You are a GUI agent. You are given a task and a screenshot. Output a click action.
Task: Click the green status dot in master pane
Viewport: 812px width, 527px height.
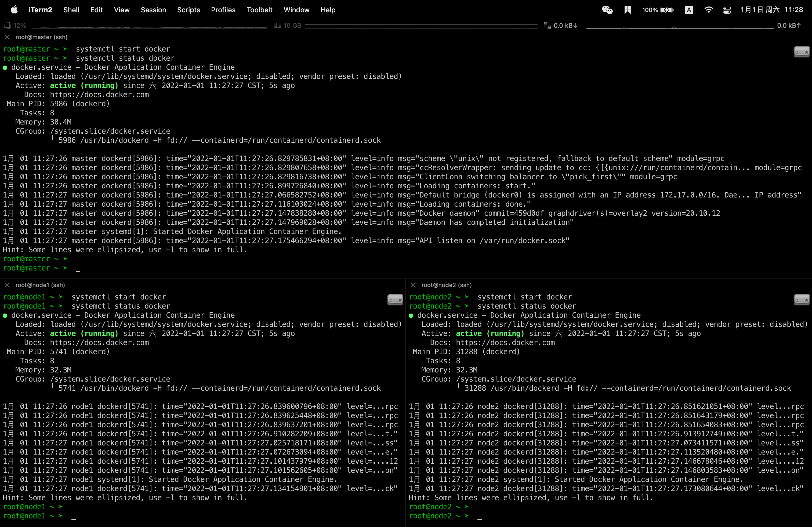point(5,68)
